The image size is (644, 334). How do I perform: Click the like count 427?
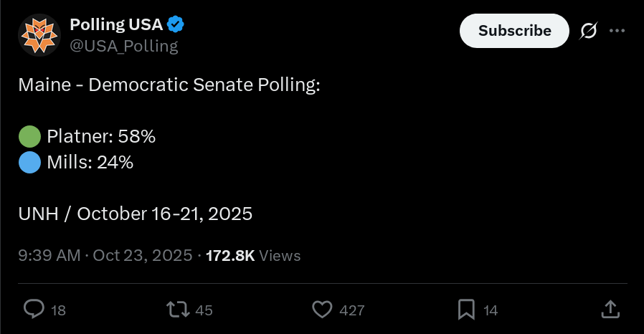pos(351,310)
